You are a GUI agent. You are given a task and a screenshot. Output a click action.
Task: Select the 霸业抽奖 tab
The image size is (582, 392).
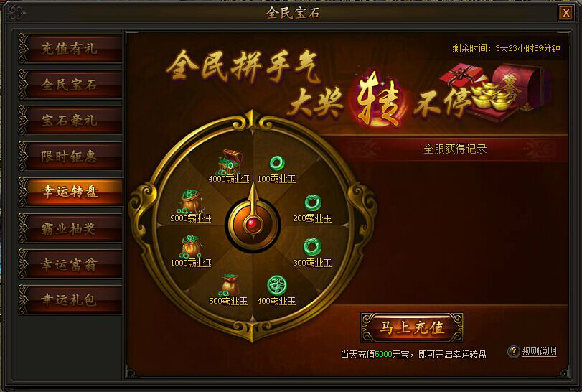[x=70, y=228]
